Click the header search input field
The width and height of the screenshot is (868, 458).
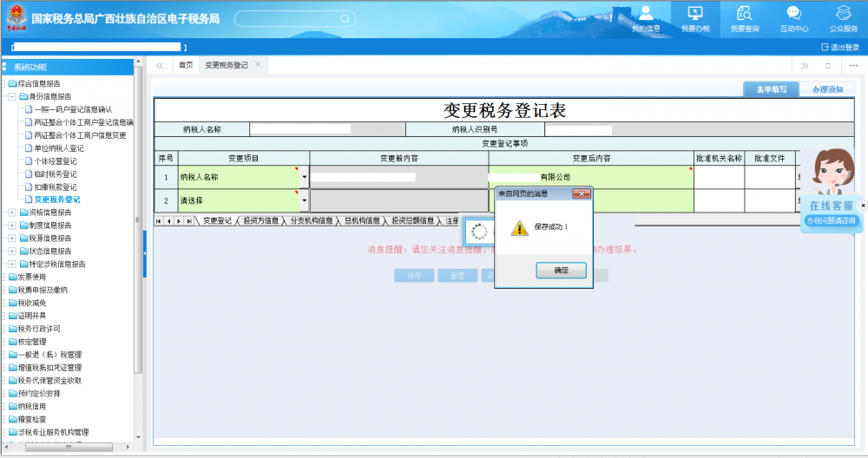pos(286,19)
